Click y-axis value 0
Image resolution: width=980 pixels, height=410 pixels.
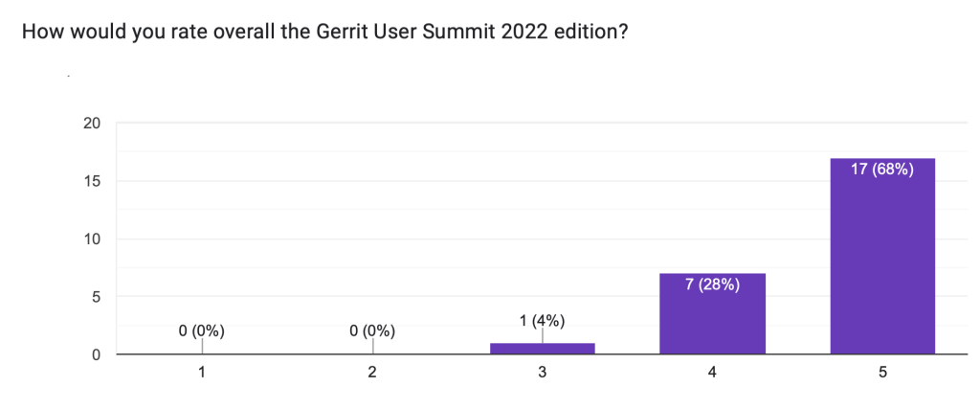click(98, 355)
